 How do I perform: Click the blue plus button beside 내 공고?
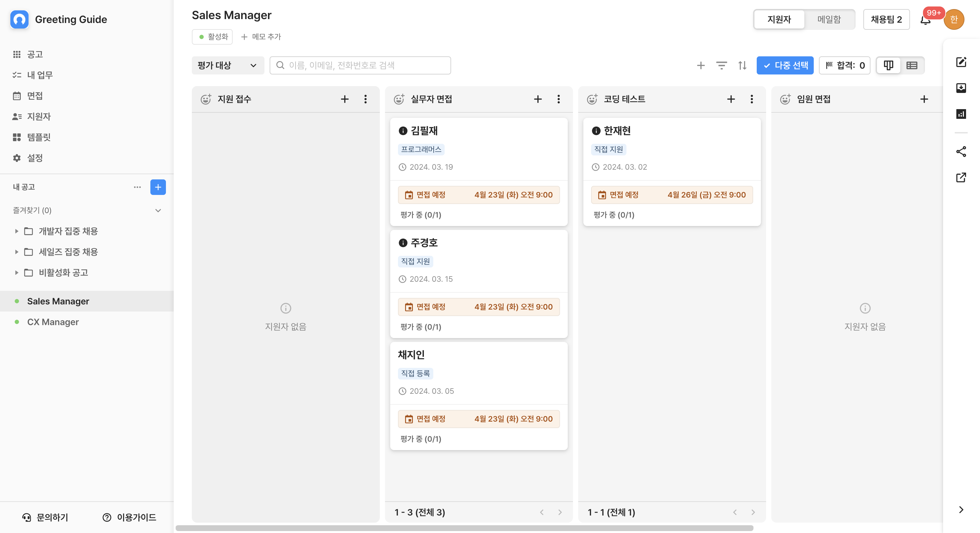[x=158, y=187]
